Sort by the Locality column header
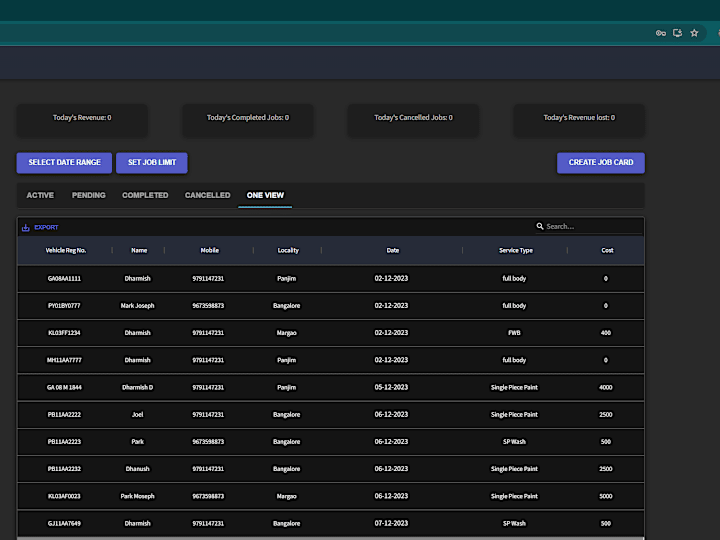The image size is (720, 540). click(288, 251)
